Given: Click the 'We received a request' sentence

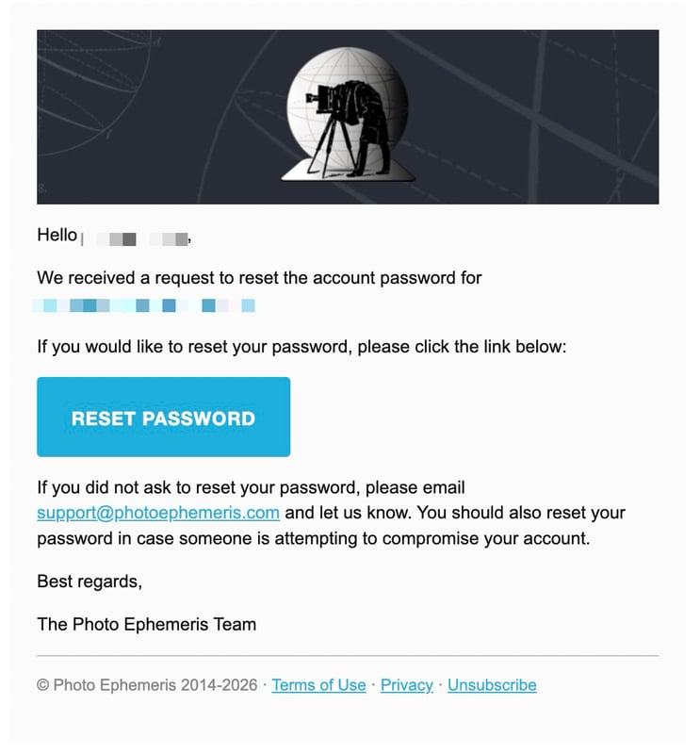Looking at the screenshot, I should click(259, 278).
